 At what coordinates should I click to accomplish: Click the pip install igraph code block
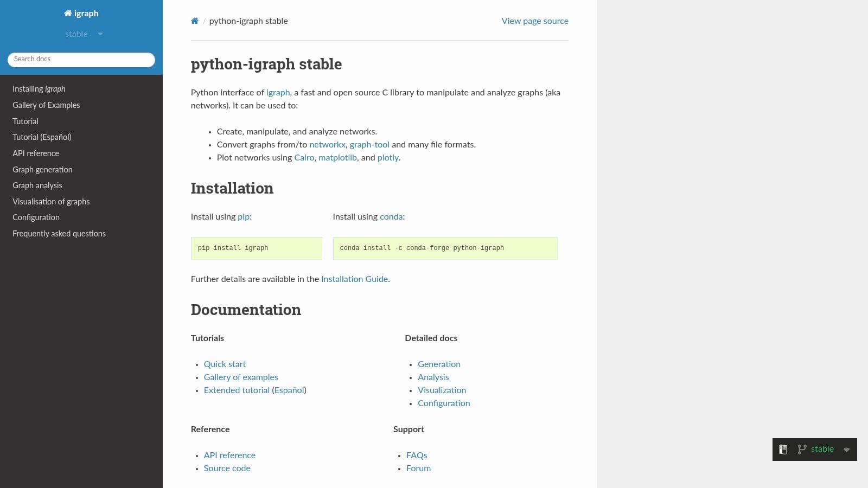pos(257,248)
